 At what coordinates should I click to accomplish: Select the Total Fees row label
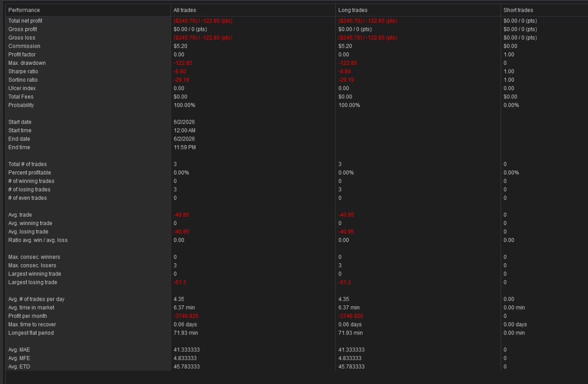21,96
